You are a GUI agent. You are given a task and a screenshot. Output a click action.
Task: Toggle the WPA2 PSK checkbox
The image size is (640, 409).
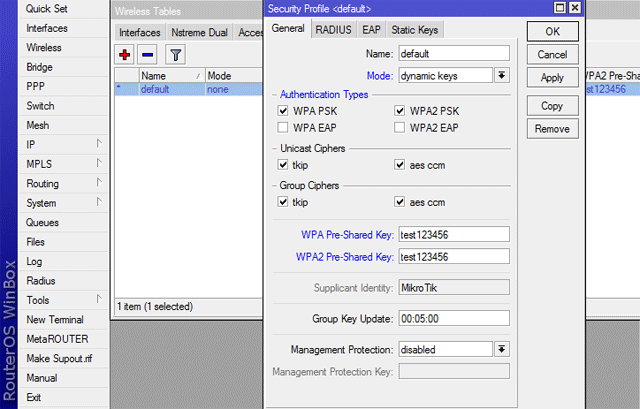[400, 111]
